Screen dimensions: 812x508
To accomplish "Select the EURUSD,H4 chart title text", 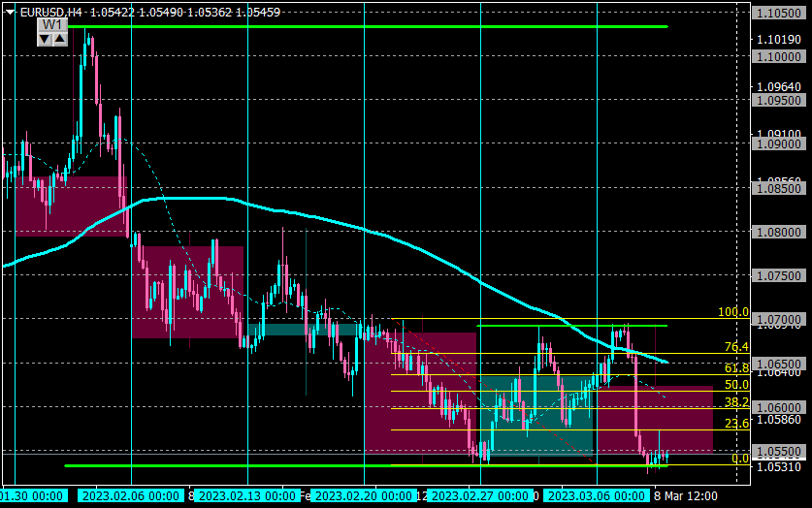I will tap(50, 12).
